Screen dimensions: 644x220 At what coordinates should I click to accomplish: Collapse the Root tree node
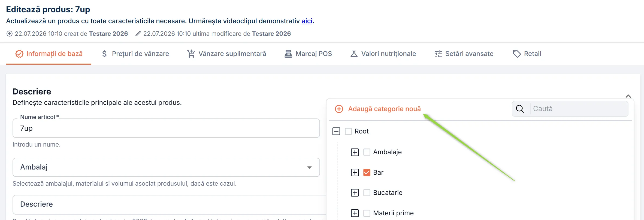(336, 131)
